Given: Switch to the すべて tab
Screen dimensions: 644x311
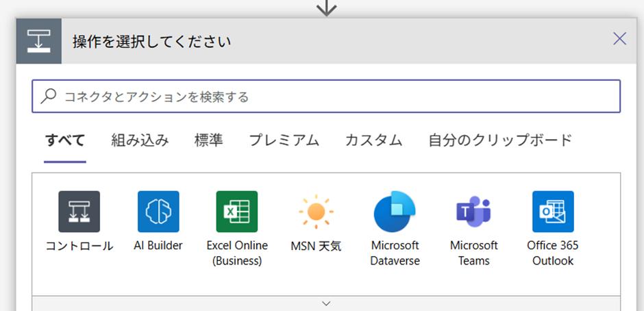Looking at the screenshot, I should [65, 140].
